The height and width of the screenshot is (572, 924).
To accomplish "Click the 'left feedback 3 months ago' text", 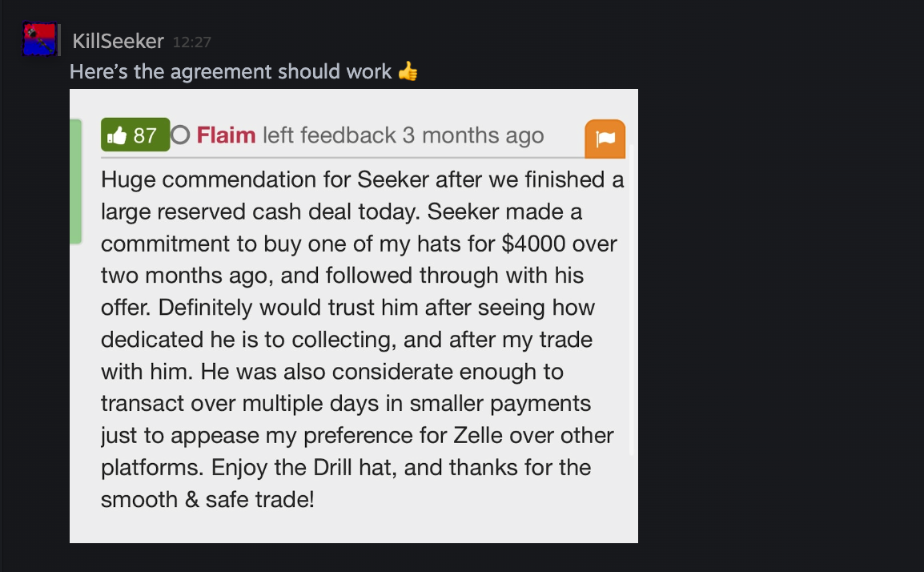I will 403,135.
